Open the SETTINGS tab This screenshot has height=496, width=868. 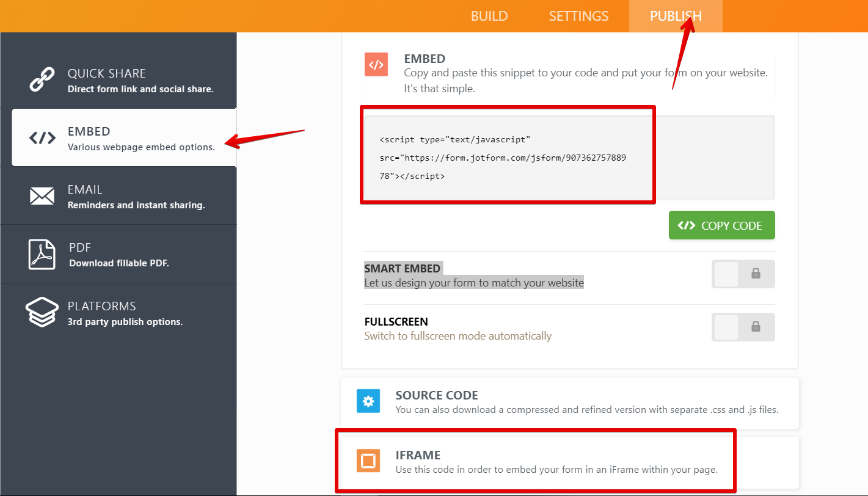click(578, 16)
